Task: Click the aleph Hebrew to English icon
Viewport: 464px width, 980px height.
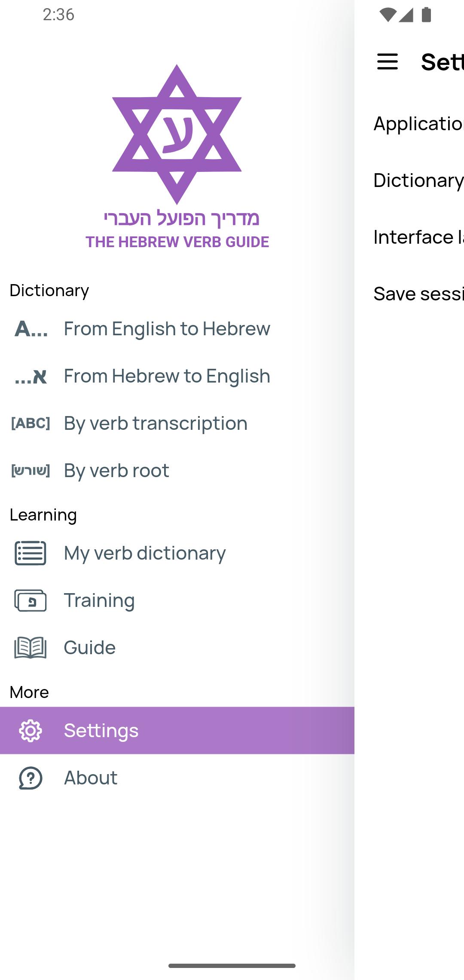Action: point(31,377)
